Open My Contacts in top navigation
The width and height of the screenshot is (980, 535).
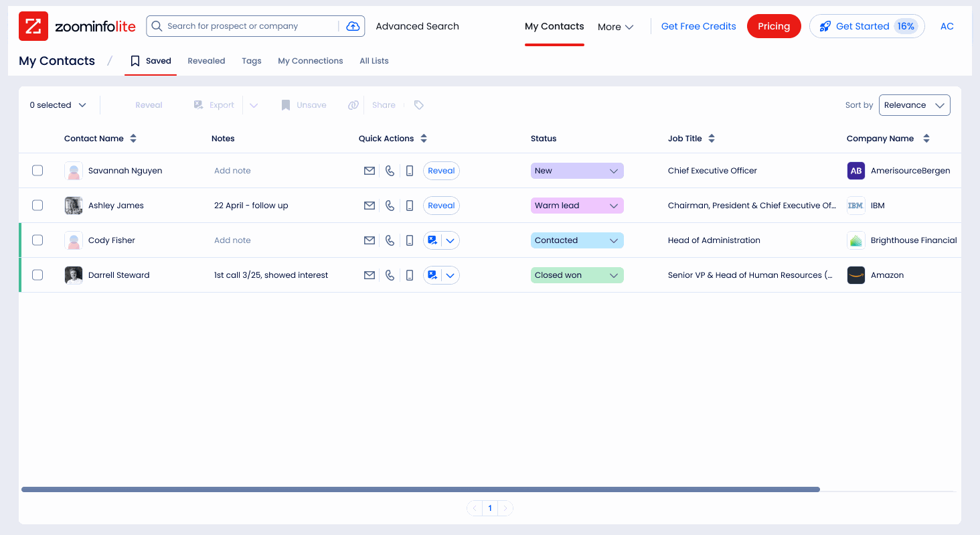(554, 26)
